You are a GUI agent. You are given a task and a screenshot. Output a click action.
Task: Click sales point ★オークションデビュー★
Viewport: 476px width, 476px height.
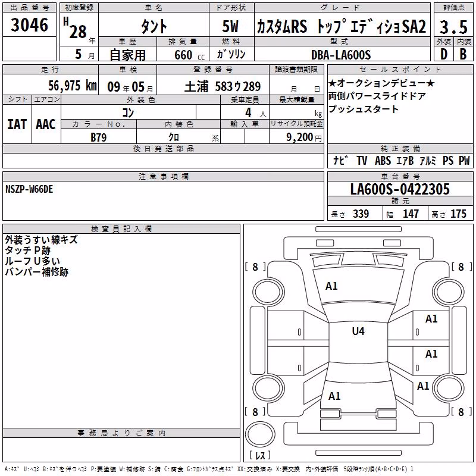point(381,83)
